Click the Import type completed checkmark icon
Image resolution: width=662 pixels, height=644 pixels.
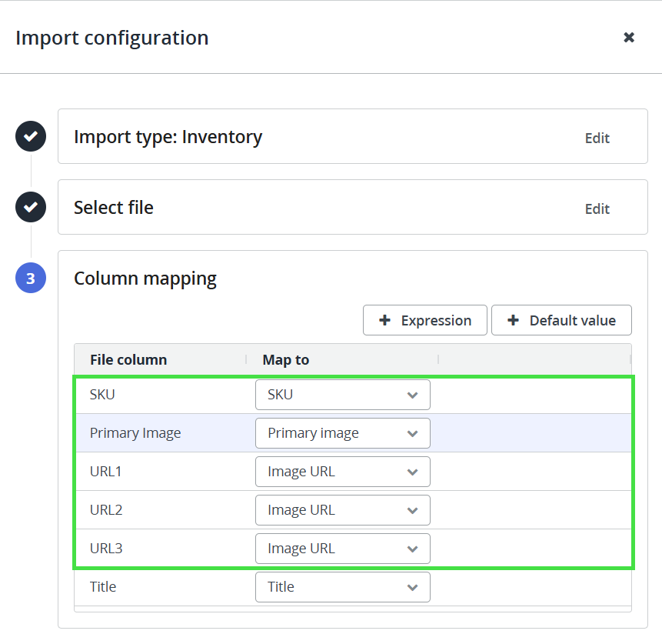point(31,136)
